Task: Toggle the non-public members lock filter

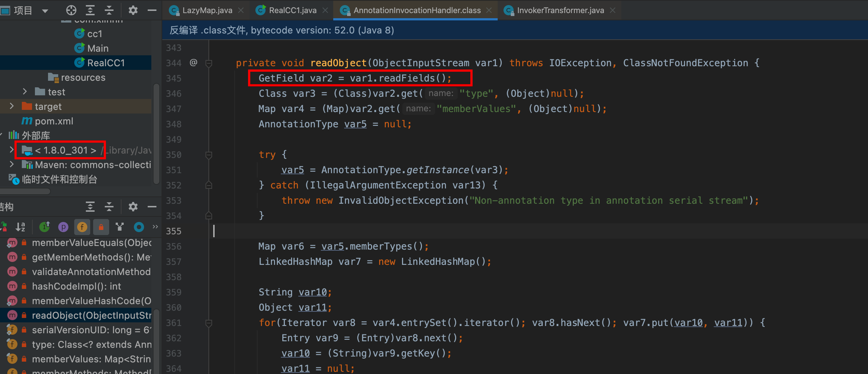Action: tap(101, 227)
